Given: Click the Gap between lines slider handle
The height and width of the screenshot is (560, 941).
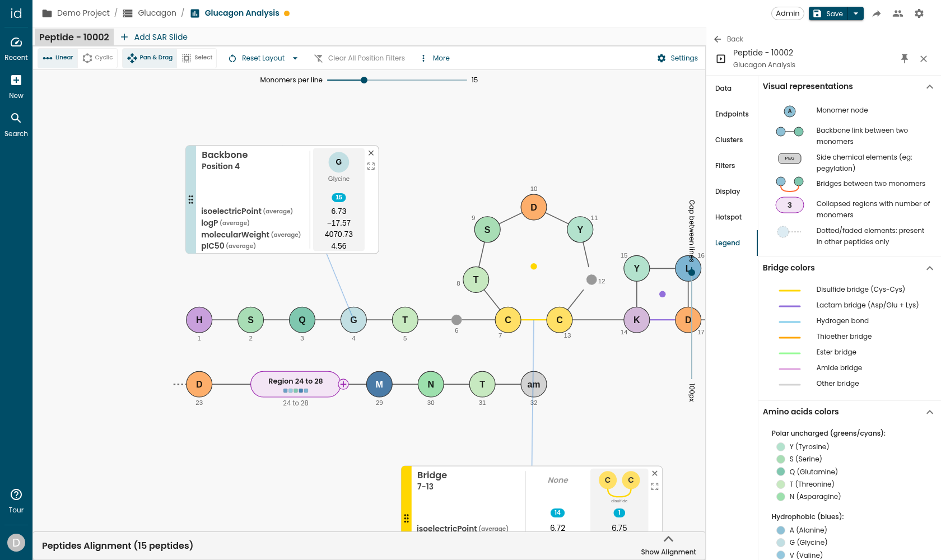Looking at the screenshot, I should 692,272.
